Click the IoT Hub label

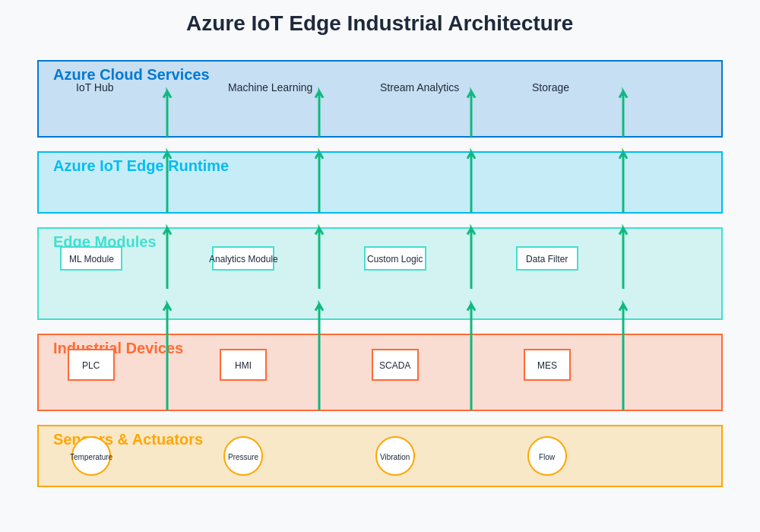[95, 87]
